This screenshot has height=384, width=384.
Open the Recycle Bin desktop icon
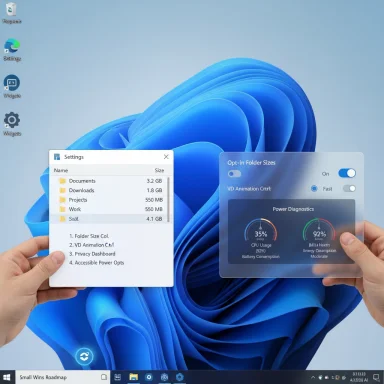tap(12, 9)
